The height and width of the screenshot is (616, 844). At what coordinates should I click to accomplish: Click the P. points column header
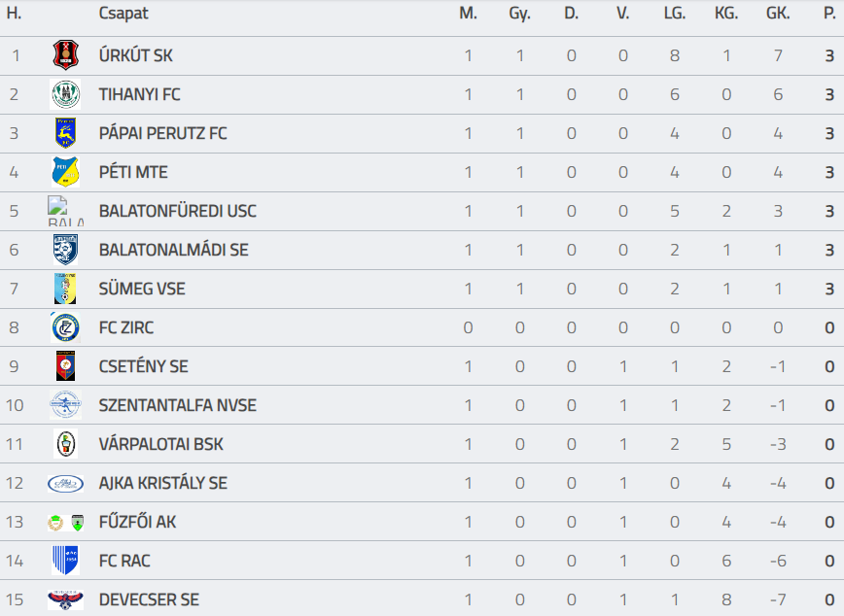[x=828, y=14]
